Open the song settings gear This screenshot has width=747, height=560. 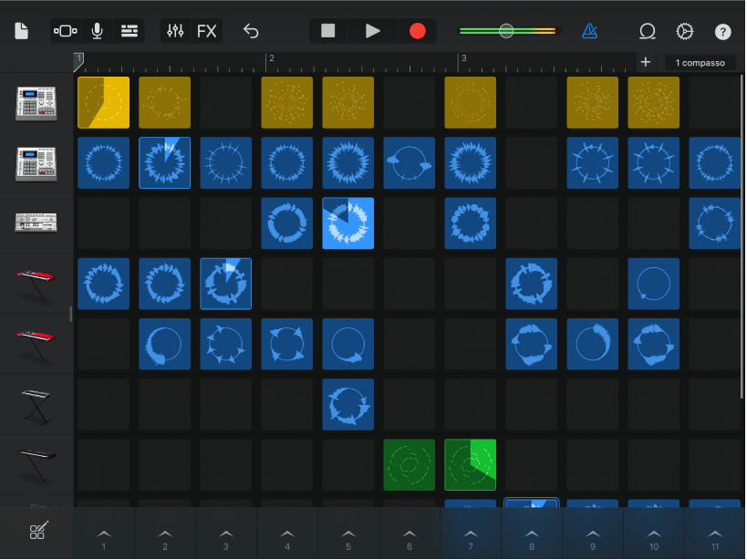[684, 30]
